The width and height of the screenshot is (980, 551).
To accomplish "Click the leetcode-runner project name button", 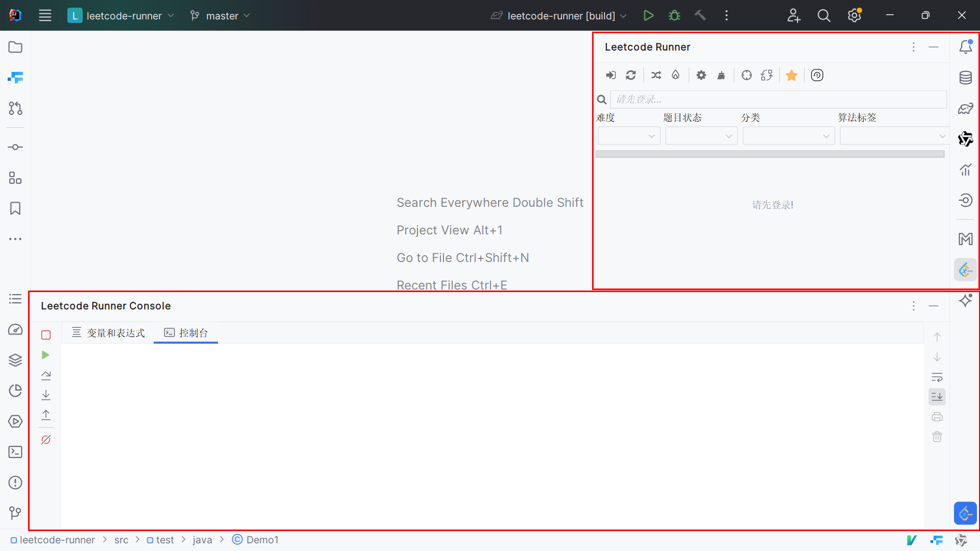I will pos(121,16).
